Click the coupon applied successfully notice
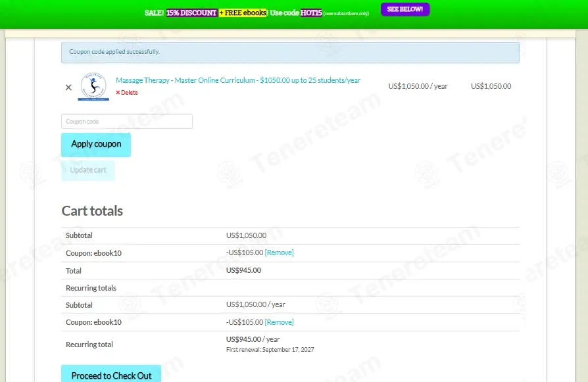This screenshot has height=382, width=588. [290, 52]
